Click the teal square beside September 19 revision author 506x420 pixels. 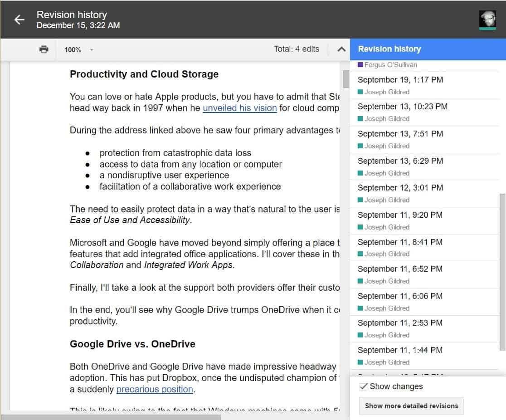point(360,92)
